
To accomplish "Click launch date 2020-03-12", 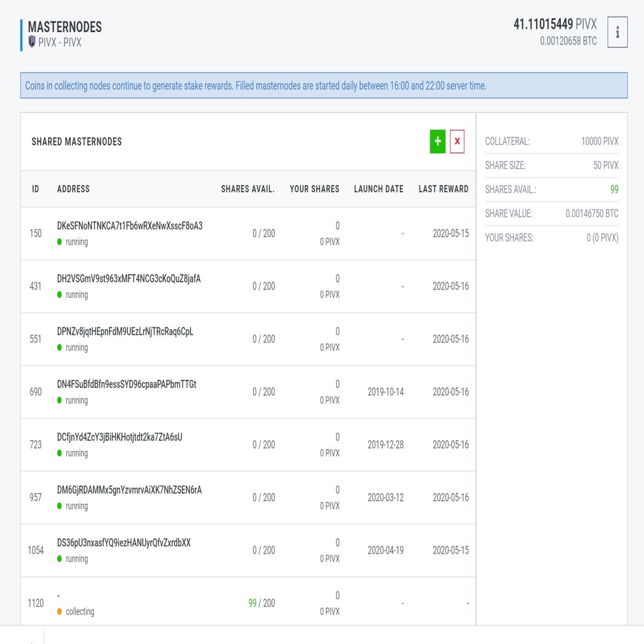I will pyautogui.click(x=385, y=497).
